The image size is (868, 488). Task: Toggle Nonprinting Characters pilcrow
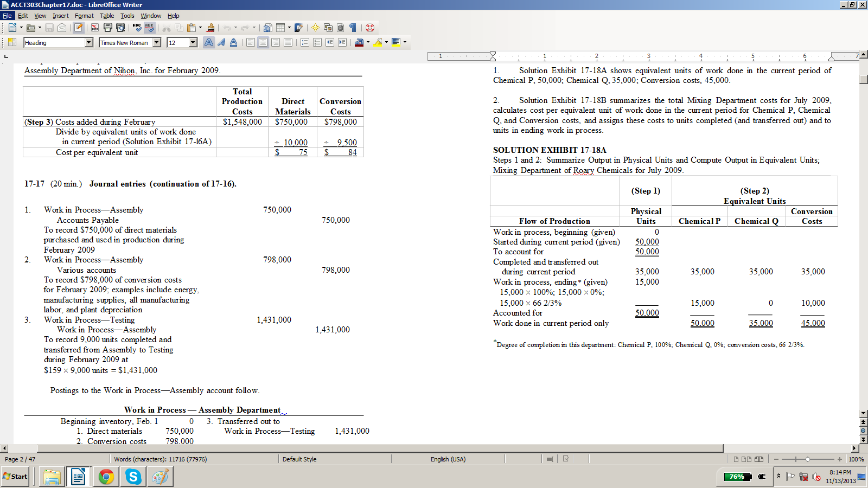(353, 28)
